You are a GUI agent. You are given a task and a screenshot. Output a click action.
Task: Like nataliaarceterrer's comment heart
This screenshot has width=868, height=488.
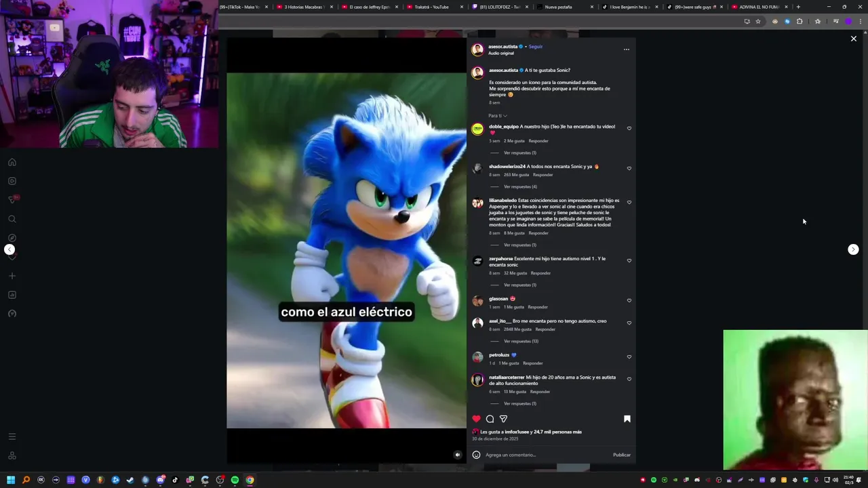(x=629, y=379)
